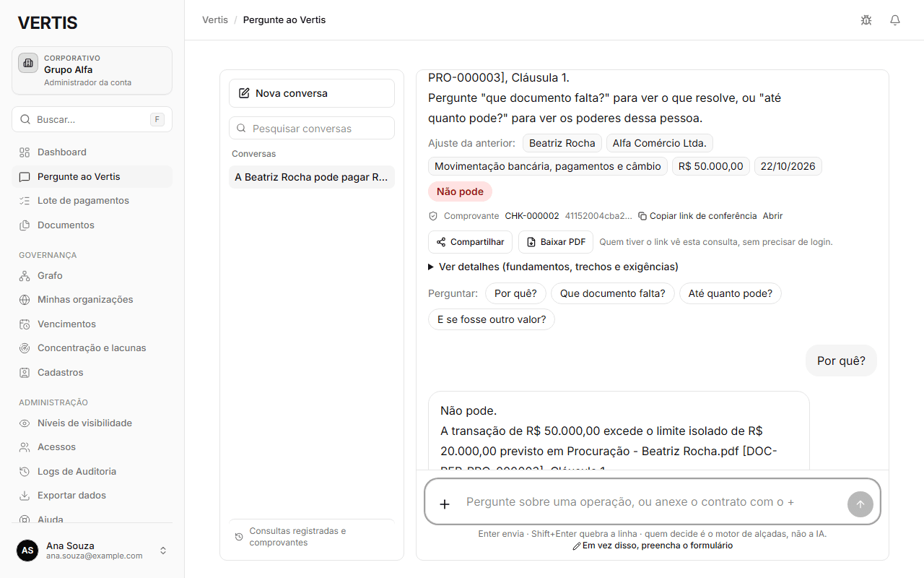
Task: Click the pencil icon near preencha o formulário
Action: click(576, 546)
